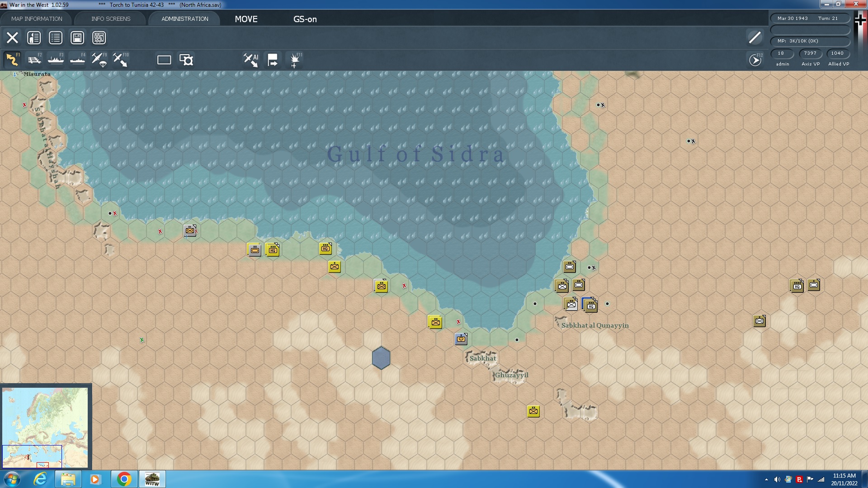Choose Amphibious transport mode (F4)

(x=77, y=60)
